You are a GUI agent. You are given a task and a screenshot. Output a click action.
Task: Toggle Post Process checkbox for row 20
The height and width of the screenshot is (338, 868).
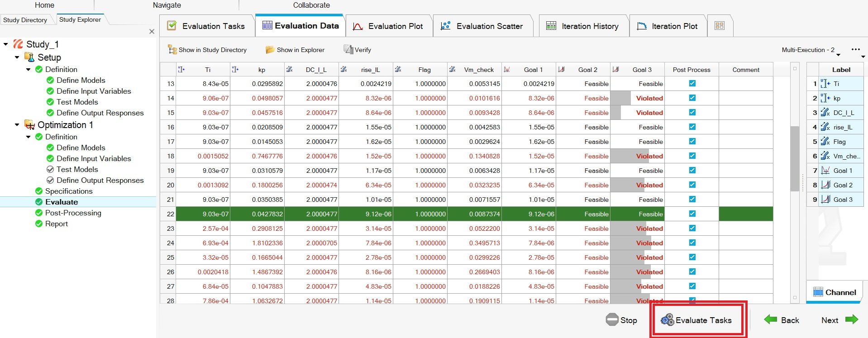692,185
